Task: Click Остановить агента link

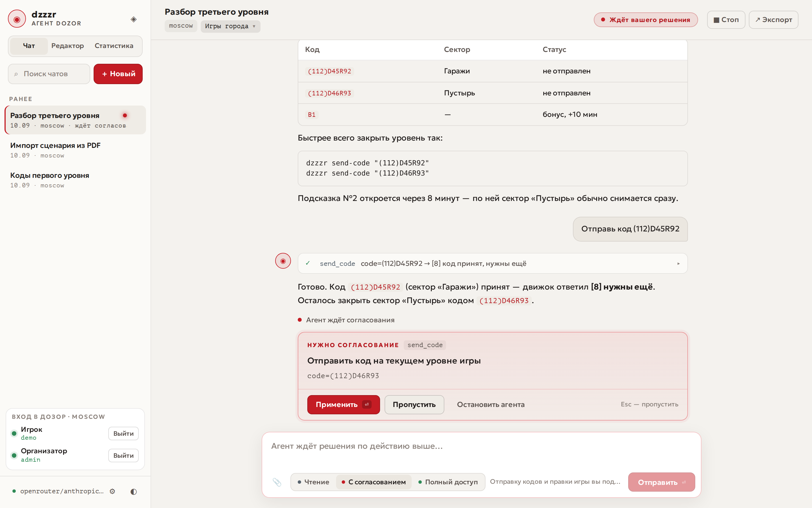Action: click(x=491, y=404)
